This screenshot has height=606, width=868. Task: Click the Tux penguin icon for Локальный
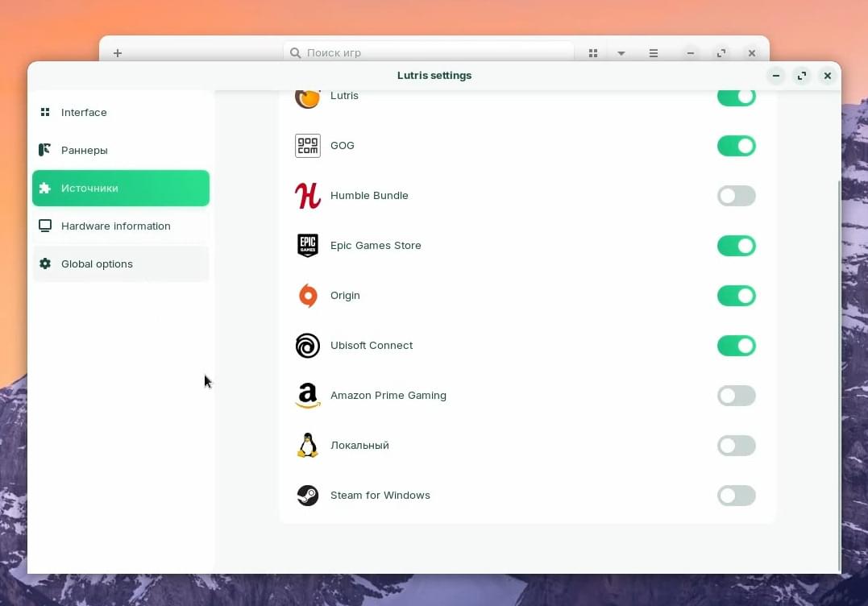click(308, 446)
